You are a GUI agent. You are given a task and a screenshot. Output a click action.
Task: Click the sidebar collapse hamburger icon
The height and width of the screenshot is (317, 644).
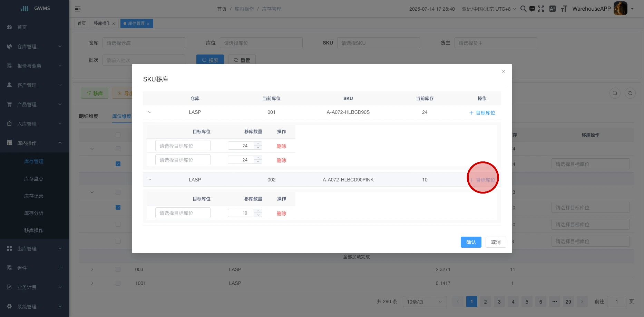coord(78,9)
